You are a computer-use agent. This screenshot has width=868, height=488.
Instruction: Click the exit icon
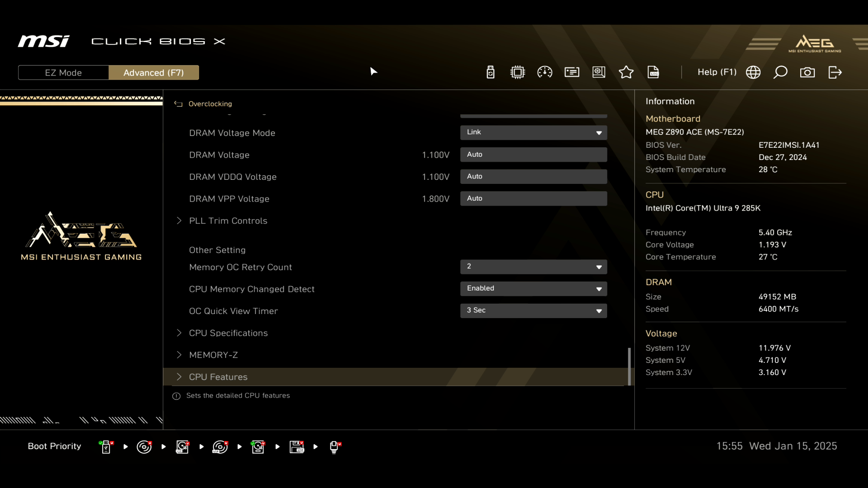coord(835,72)
